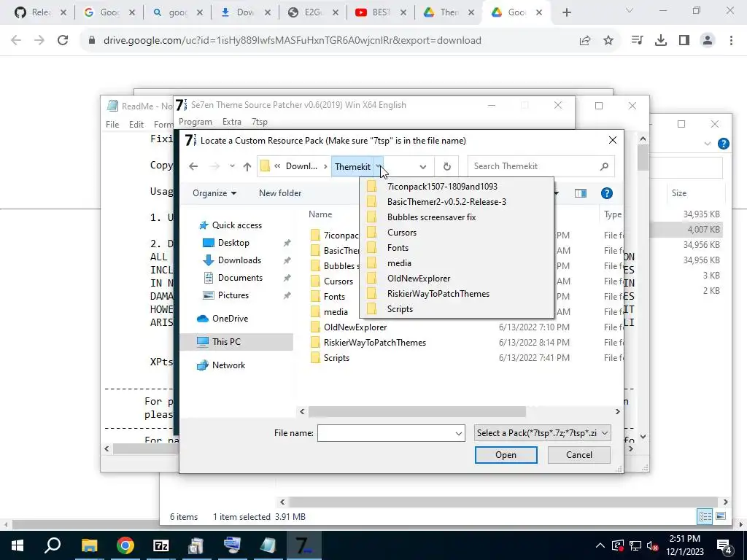This screenshot has height=560, width=747.
Task: Click the Cancel button
Action: (x=578, y=455)
